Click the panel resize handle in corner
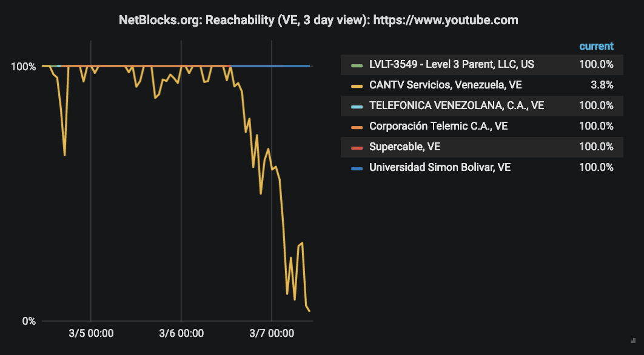Viewport: 644px width, 355px height. pos(633,340)
